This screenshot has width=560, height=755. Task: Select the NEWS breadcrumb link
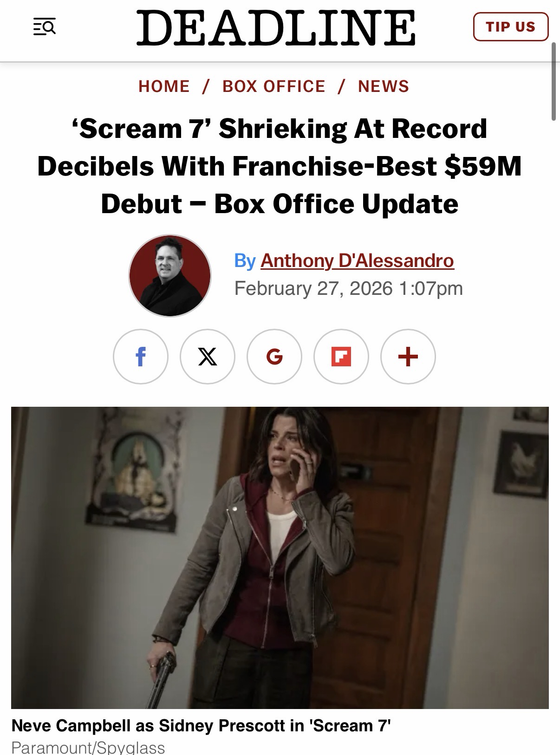click(x=384, y=86)
